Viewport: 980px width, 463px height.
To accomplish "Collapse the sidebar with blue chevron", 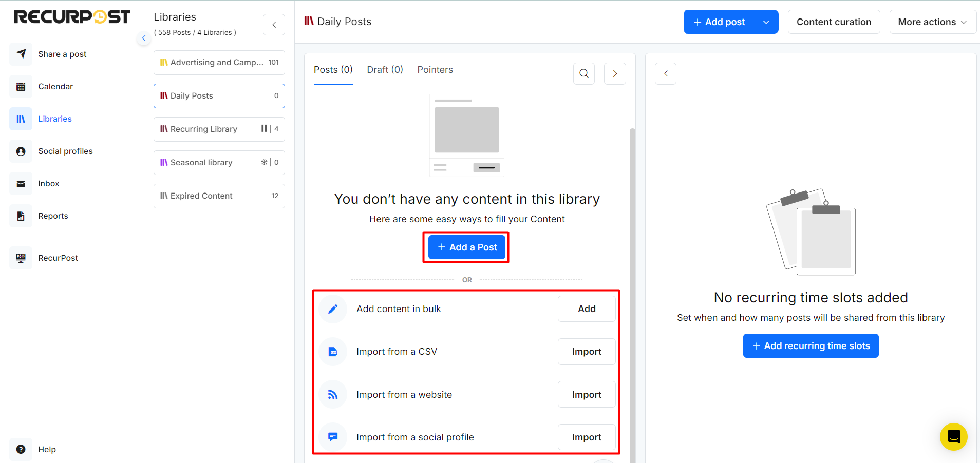I will pyautogui.click(x=144, y=38).
